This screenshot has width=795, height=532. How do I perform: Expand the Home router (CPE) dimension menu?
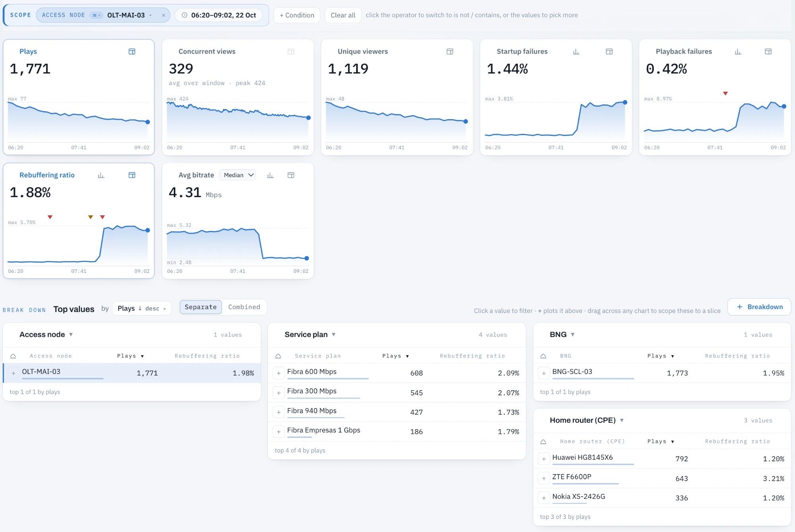pos(622,420)
